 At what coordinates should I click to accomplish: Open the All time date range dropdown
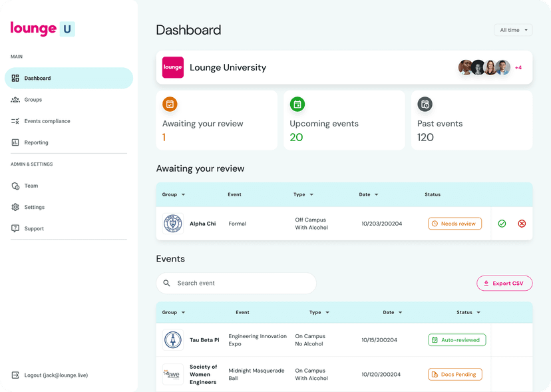click(x=513, y=30)
